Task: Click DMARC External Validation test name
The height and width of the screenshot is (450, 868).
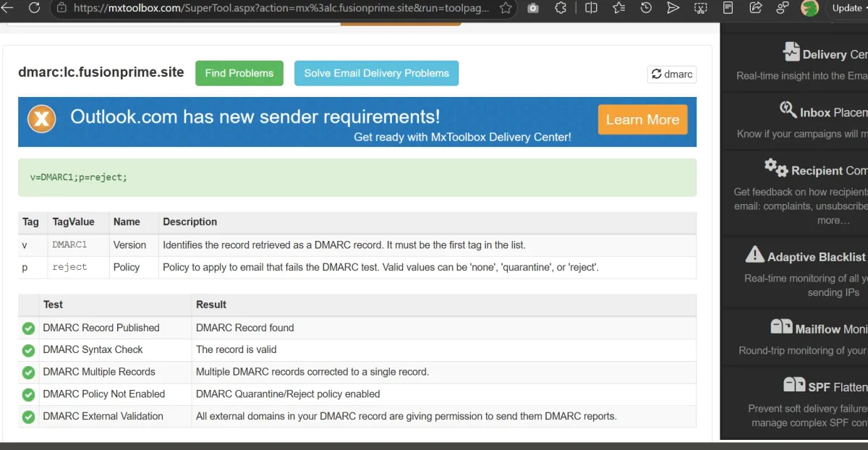Action: point(103,416)
